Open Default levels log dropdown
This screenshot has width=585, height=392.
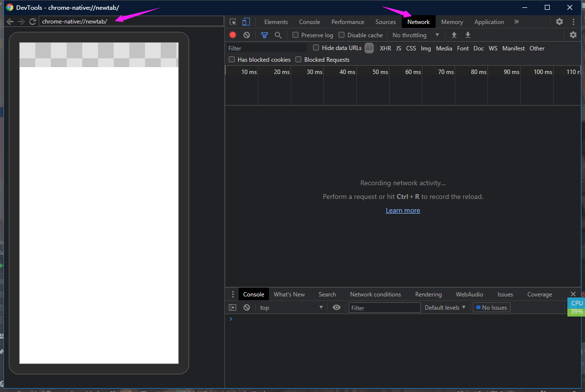pos(445,308)
